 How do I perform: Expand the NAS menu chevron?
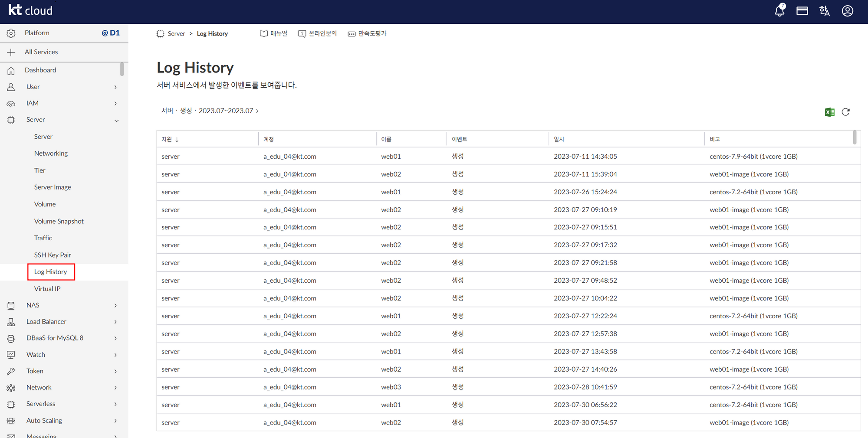click(x=115, y=306)
